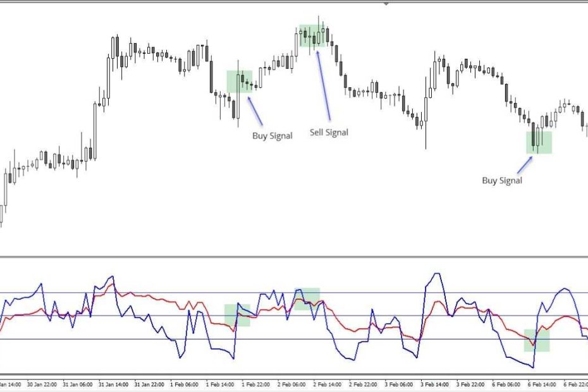Select the indicator green box near 6 Feb 14:00
The height and width of the screenshot is (392, 588).
(536, 340)
